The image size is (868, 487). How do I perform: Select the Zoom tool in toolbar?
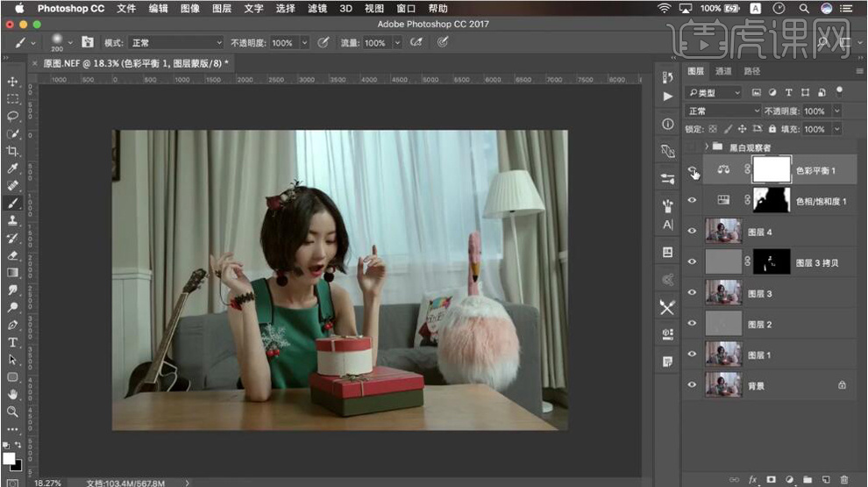tap(12, 411)
